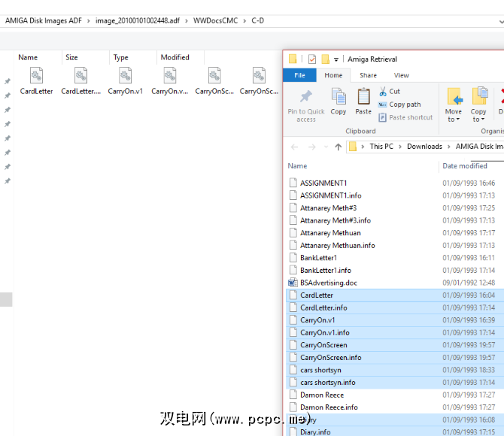Click the Paste clipboard icon
Image resolution: width=504 pixels, height=436 pixels.
click(363, 96)
